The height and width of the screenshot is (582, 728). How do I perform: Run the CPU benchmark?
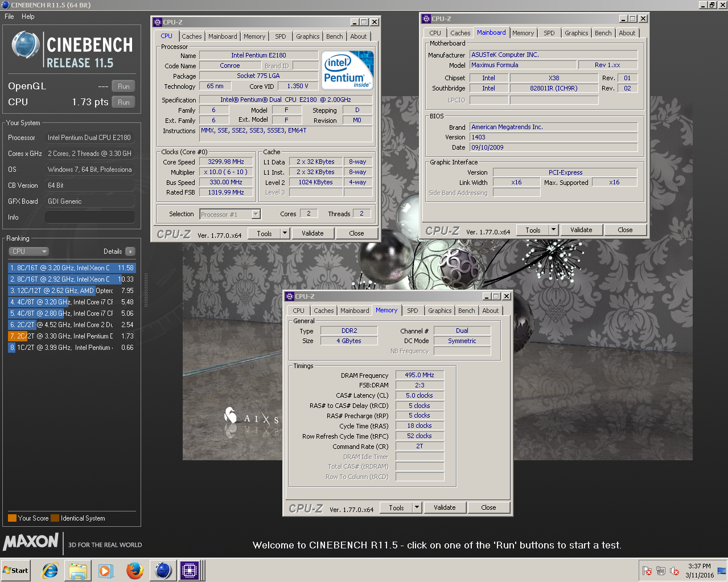(x=124, y=102)
